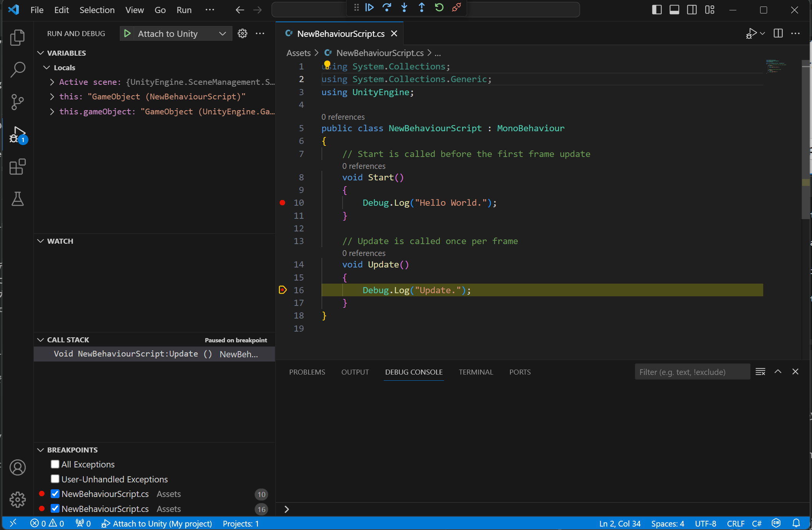Click Spaces: 4 in status bar

coord(667,523)
